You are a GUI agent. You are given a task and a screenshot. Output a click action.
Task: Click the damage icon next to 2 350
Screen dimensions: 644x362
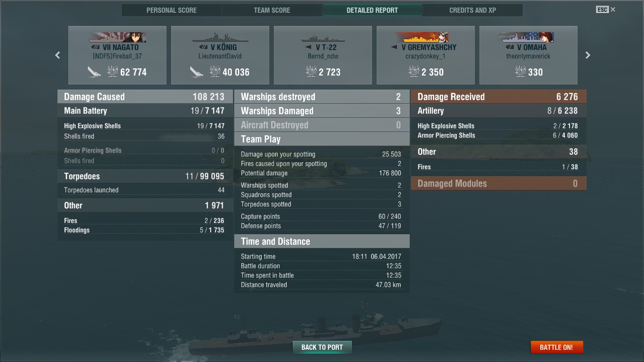414,72
